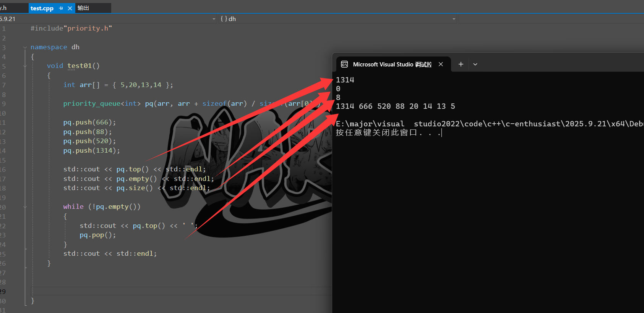Close the test.cpp tab
Screen dimensions: 644x313
tap(70, 8)
